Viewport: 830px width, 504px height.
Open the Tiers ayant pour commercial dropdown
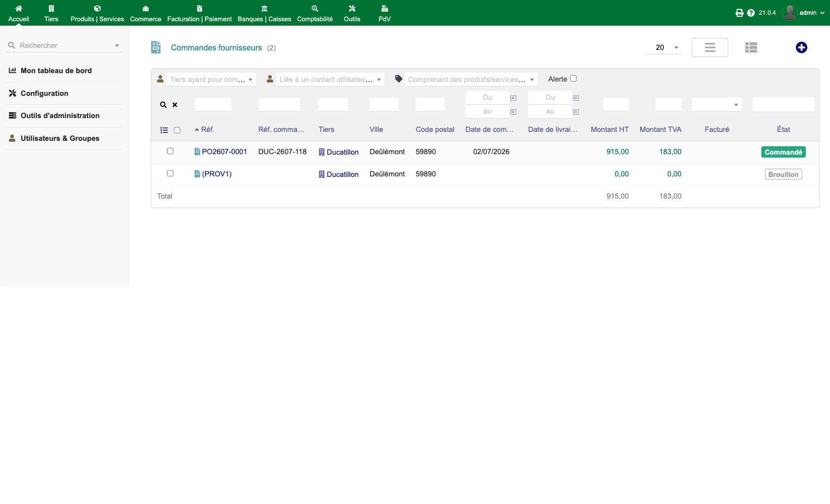point(211,80)
